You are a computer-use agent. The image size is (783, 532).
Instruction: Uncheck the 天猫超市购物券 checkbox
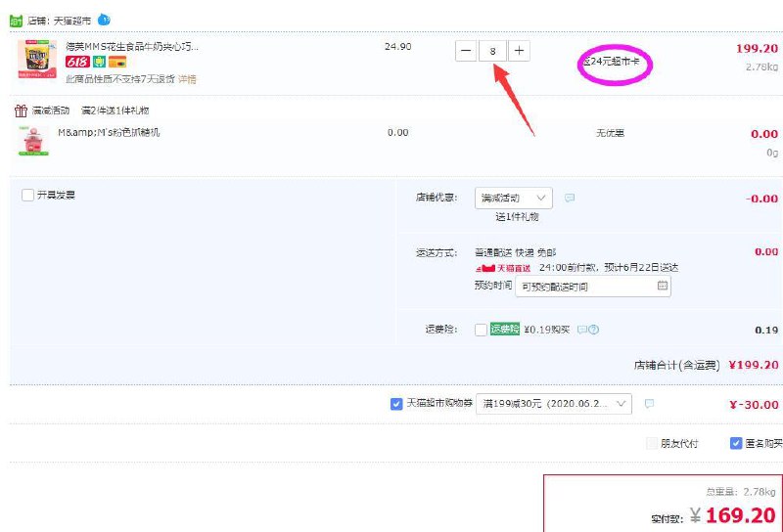[x=396, y=404]
